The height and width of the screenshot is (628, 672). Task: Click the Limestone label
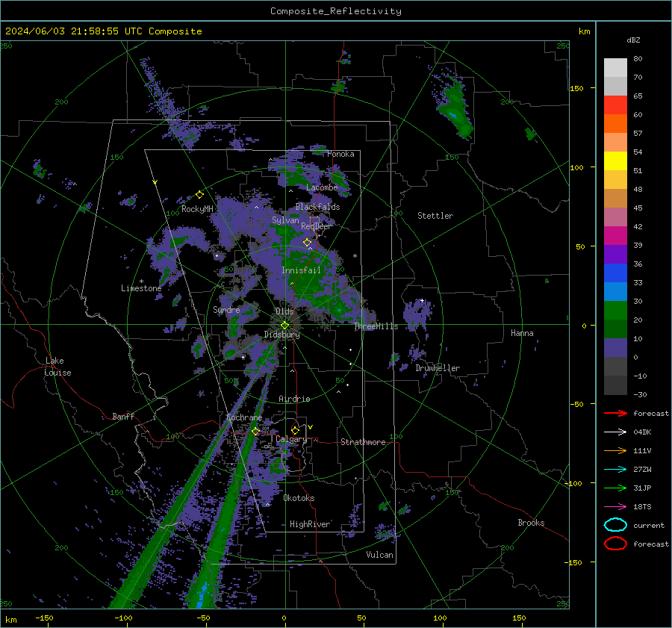pos(141,288)
